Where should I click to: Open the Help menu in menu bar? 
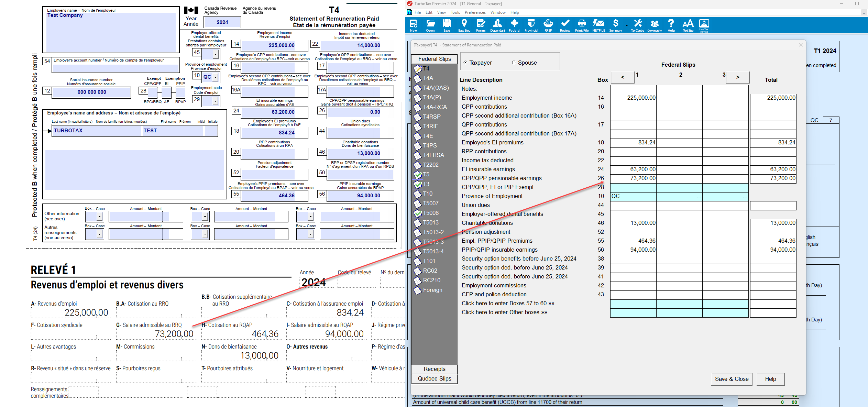[x=515, y=12]
